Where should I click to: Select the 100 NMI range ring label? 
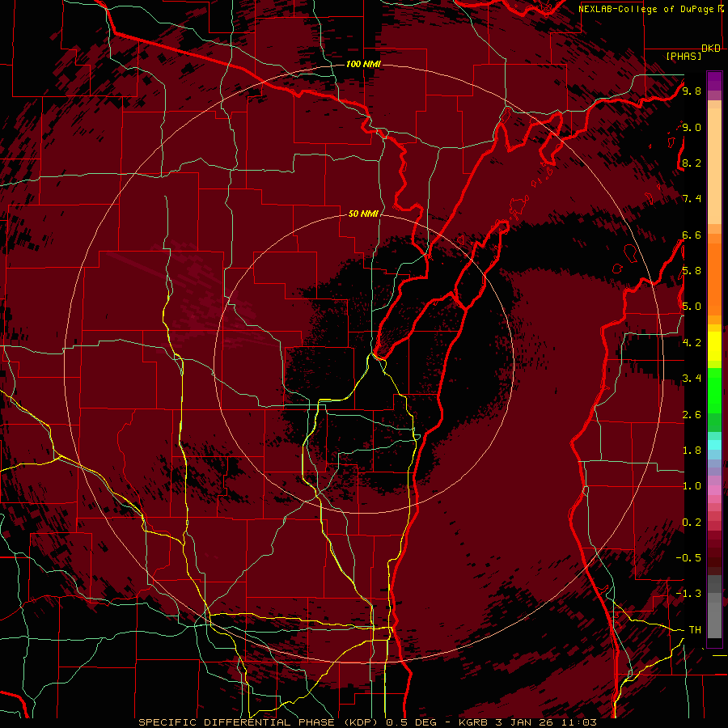click(x=363, y=64)
